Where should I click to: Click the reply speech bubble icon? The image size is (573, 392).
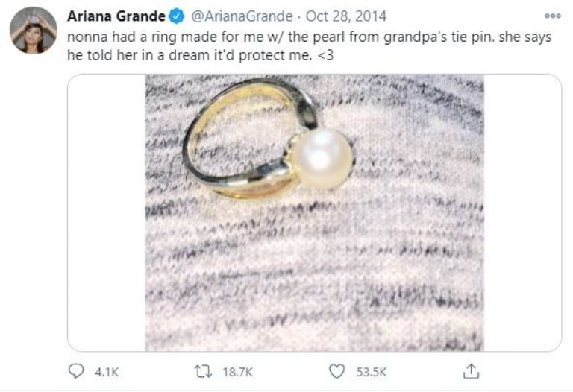(77, 370)
